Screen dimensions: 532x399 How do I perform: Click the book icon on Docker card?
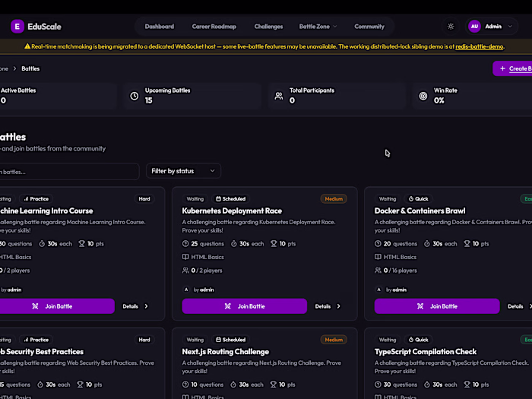point(378,257)
